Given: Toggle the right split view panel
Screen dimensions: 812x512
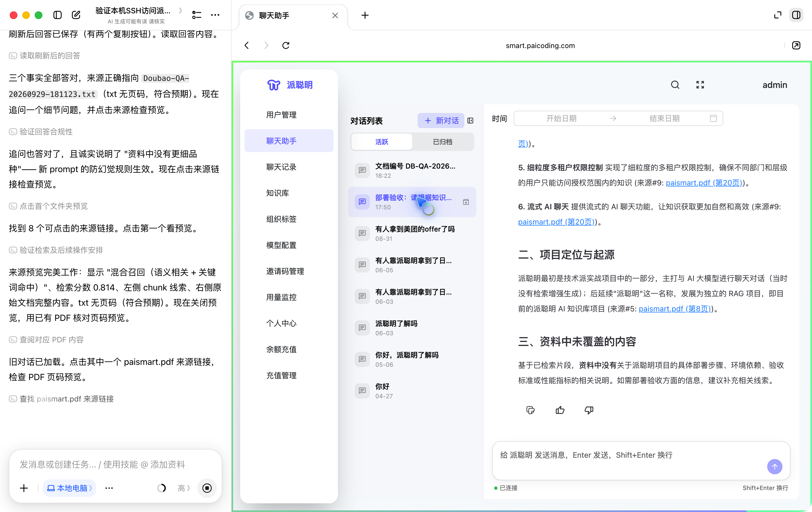Looking at the screenshot, I should click(x=796, y=15).
